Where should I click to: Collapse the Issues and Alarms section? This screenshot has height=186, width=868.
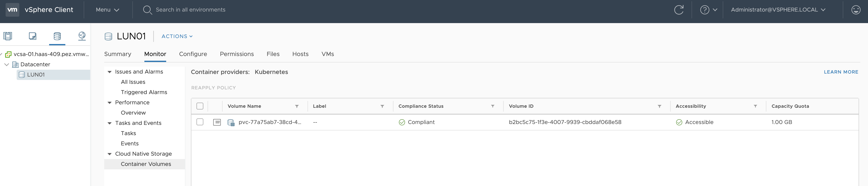click(x=110, y=72)
